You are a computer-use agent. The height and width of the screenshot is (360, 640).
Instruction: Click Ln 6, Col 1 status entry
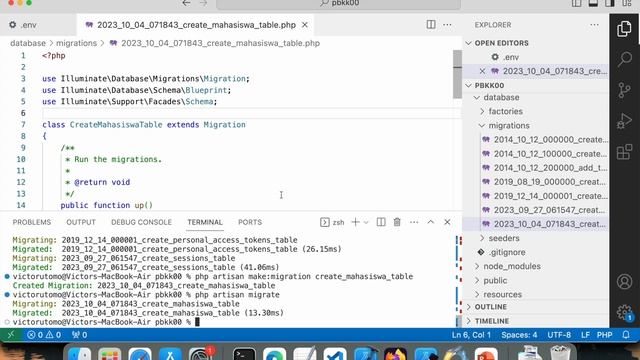tap(471, 335)
